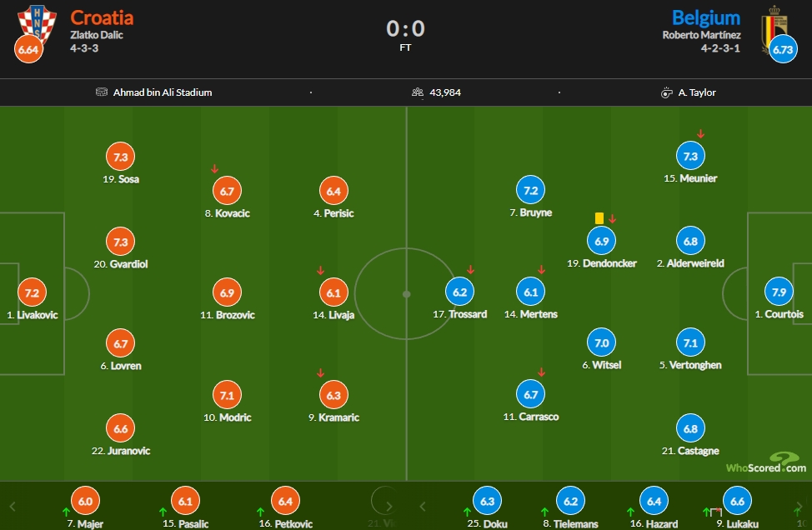Viewport: 812px width, 530px height.
Task: Click the WhoScored.com logo
Action: (766, 462)
